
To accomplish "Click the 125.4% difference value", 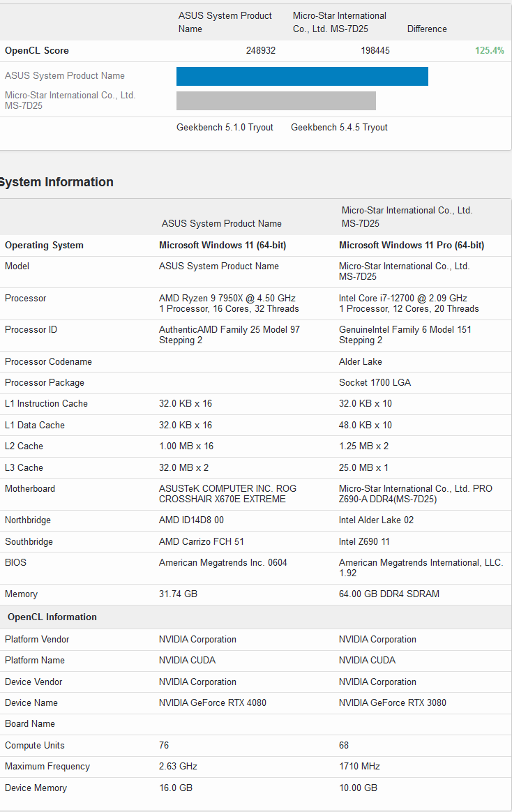I will pos(489,50).
